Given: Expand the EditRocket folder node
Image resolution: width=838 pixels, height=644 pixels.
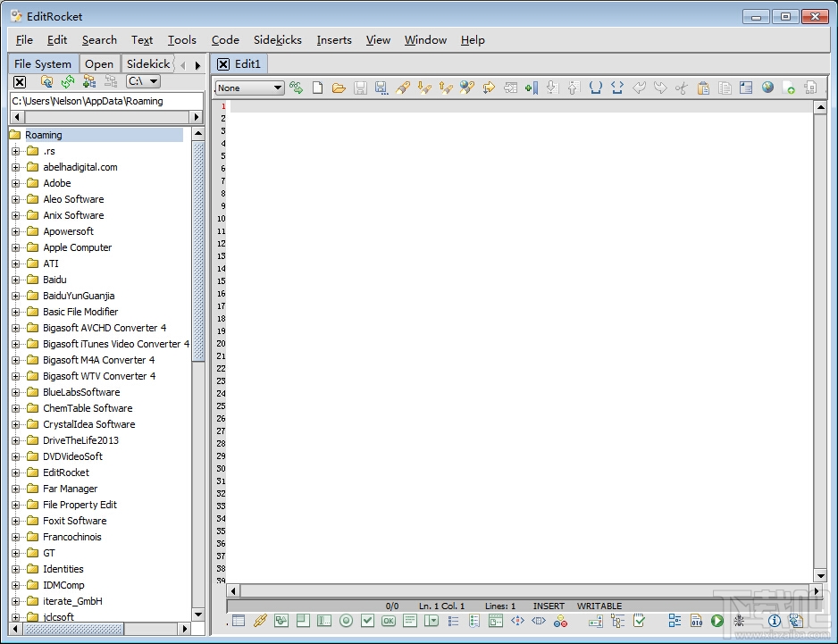Looking at the screenshot, I should pos(15,473).
